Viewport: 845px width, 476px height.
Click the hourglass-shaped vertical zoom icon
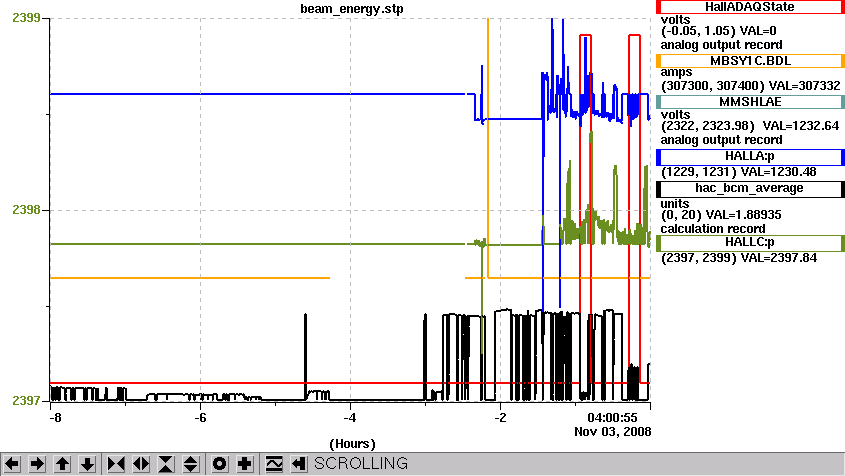pos(166,464)
